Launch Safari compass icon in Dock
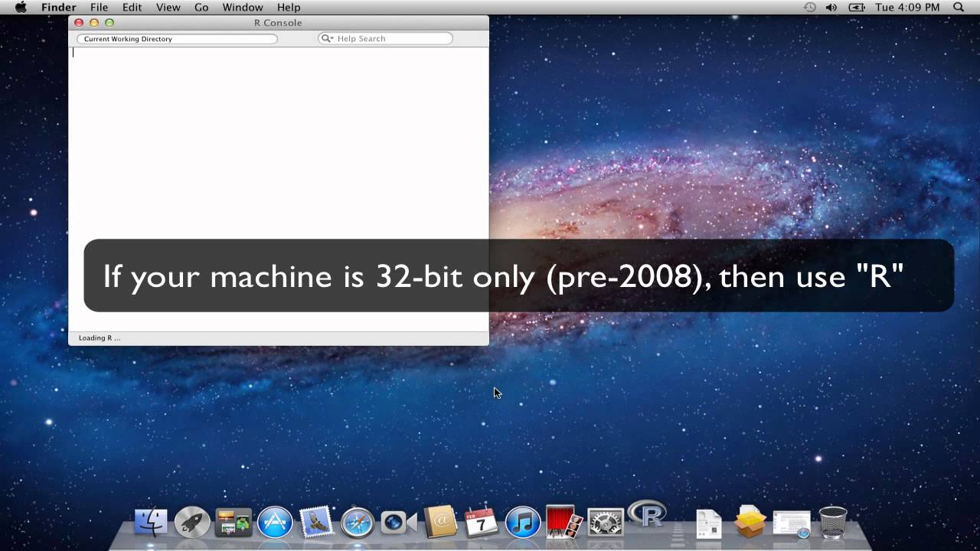This screenshot has width=980, height=551. [x=358, y=523]
